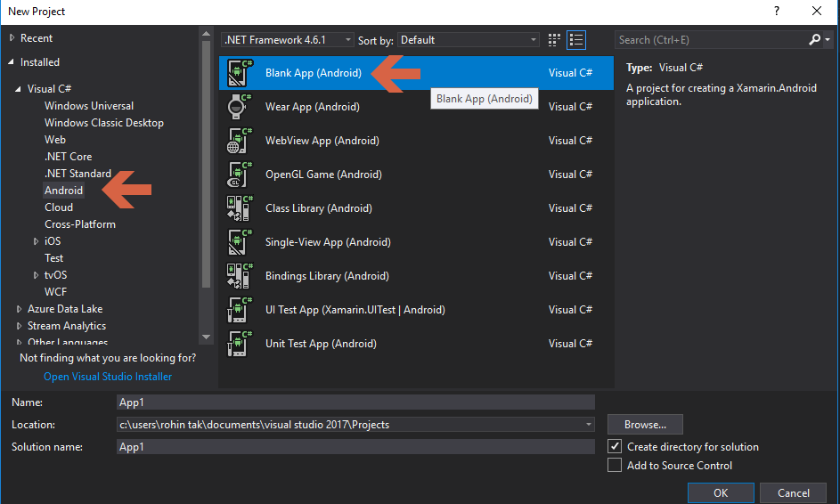Select the Unit Test App (Android) template name
This screenshot has width=840, height=504.
click(x=321, y=344)
